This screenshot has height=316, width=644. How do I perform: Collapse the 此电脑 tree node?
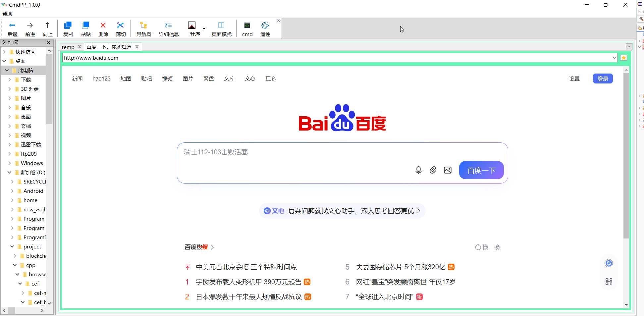tap(7, 70)
